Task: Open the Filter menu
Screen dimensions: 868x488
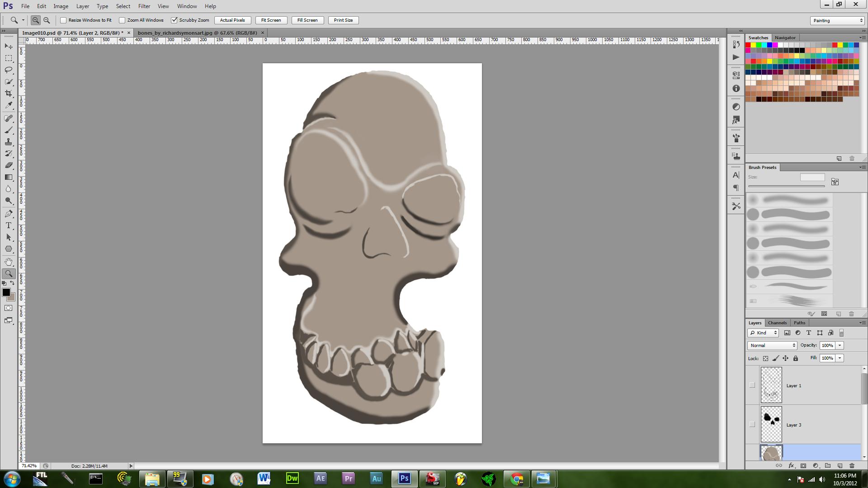Action: 144,6
